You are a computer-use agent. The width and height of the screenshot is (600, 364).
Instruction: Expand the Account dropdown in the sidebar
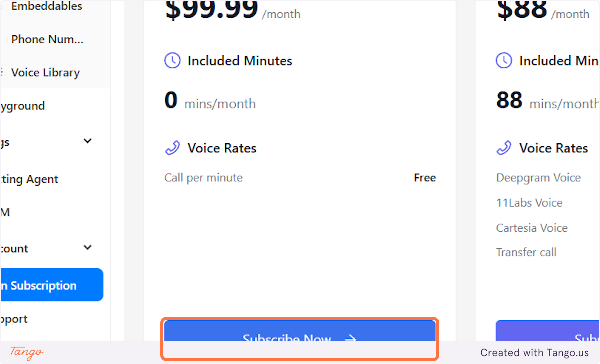[x=87, y=247]
